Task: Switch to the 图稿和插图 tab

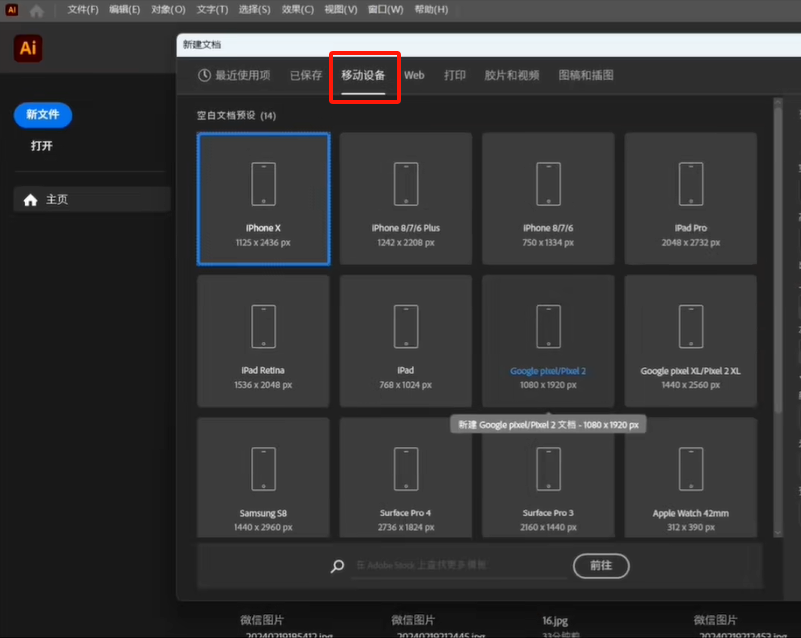Action: [586, 76]
